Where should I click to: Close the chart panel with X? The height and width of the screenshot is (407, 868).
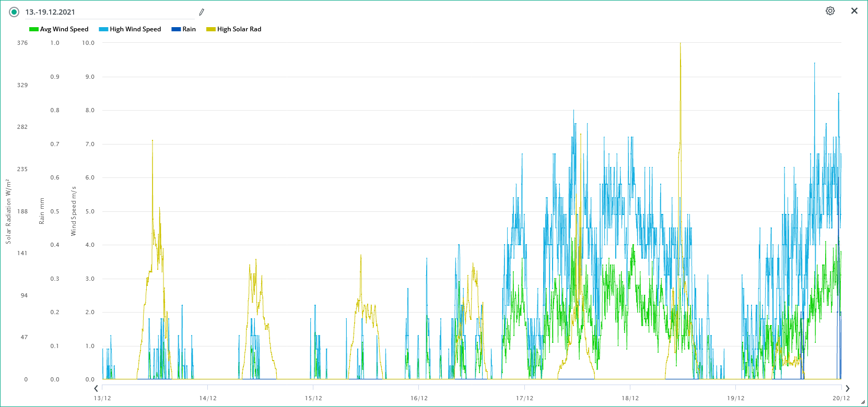(x=854, y=11)
